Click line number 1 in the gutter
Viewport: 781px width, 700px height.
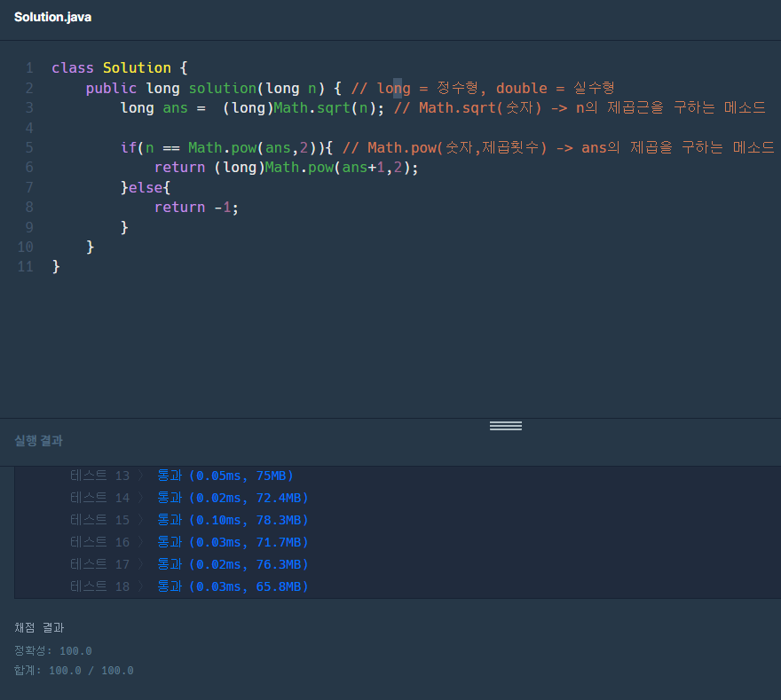(29, 67)
